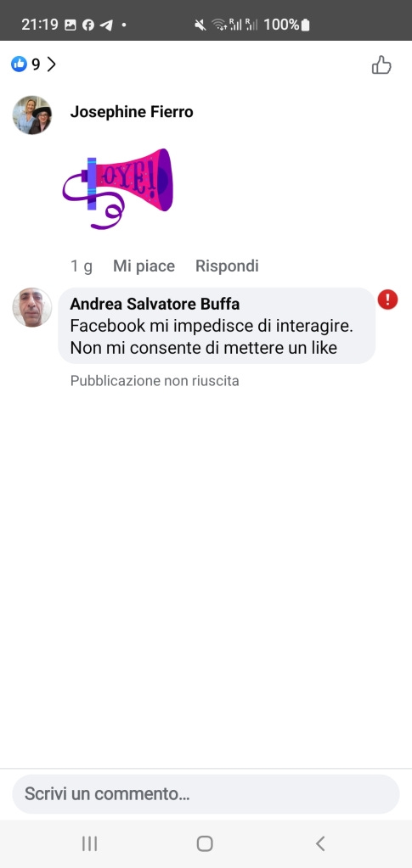The image size is (412, 868).
Task: Tap Rispondi to reply to comment
Action: 227,266
